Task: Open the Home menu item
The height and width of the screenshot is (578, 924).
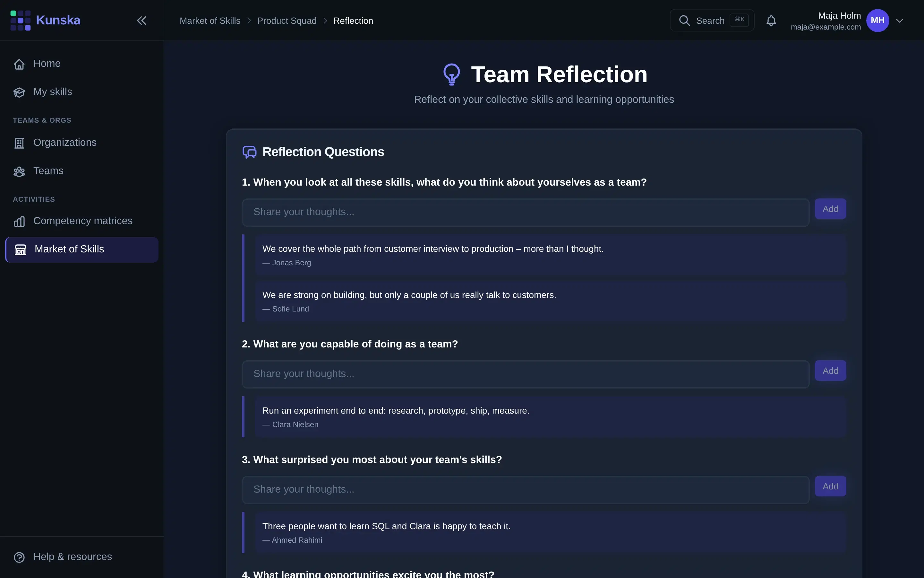Action: [x=82, y=64]
